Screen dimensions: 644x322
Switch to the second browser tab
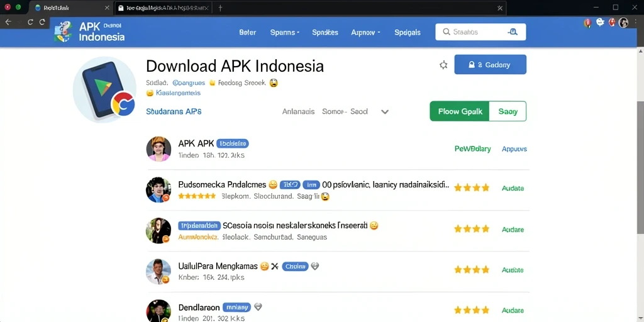[163, 8]
